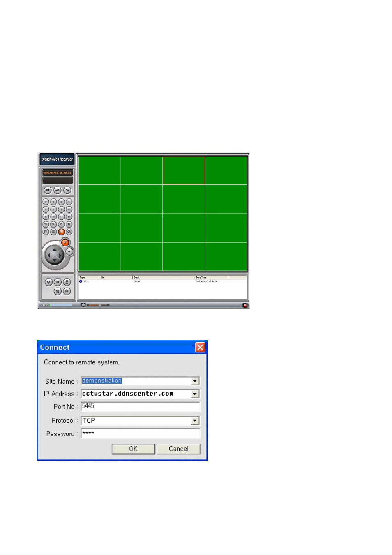
Task: Select camera channel 7 button
Action: (61, 210)
